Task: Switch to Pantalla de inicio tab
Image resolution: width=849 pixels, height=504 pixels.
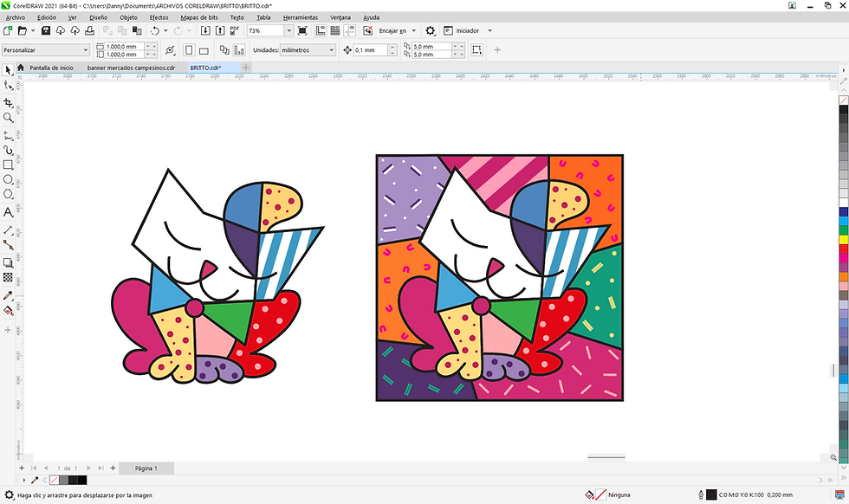Action: point(51,68)
